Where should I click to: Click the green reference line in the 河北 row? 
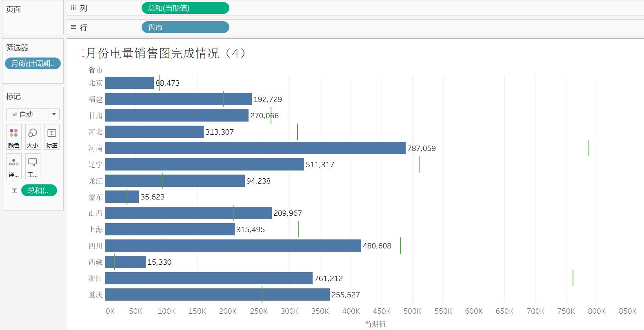coord(298,132)
